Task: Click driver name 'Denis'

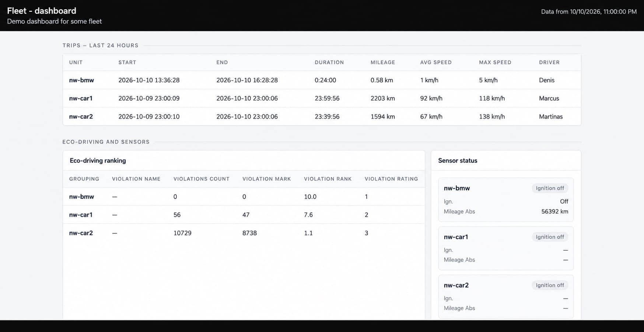Action: pos(547,80)
